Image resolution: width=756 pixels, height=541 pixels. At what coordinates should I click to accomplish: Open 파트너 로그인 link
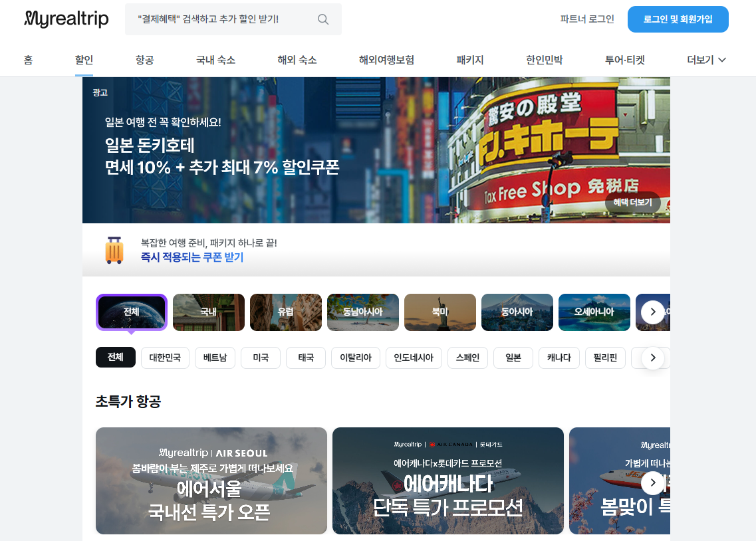586,19
